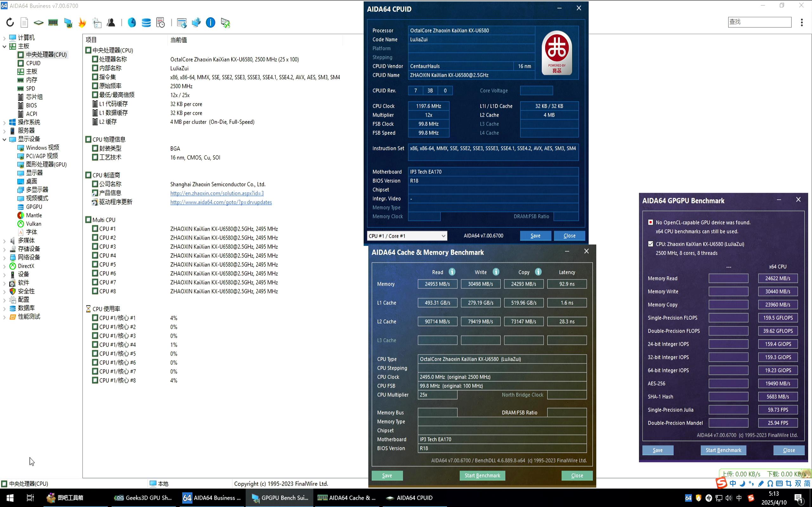The height and width of the screenshot is (507, 812).
Task: Open GPGPU benchmark monitor toolbar icon
Action: [x=68, y=22]
